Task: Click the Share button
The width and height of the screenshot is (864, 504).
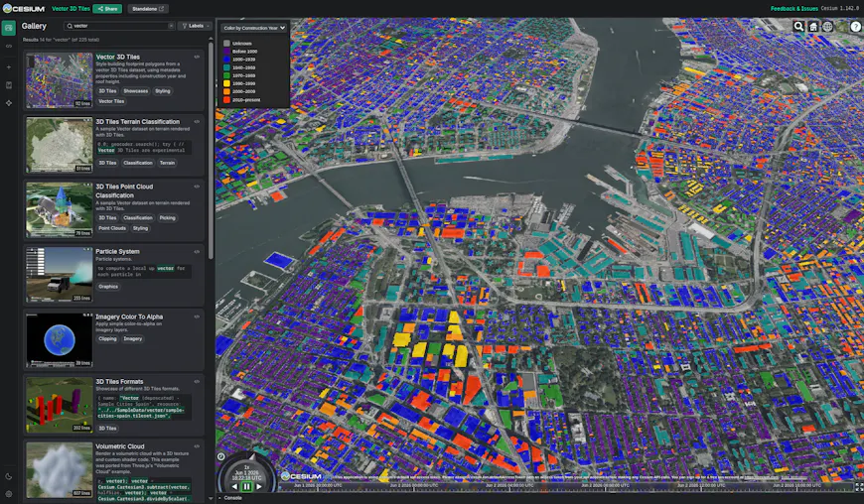Action: click(107, 9)
